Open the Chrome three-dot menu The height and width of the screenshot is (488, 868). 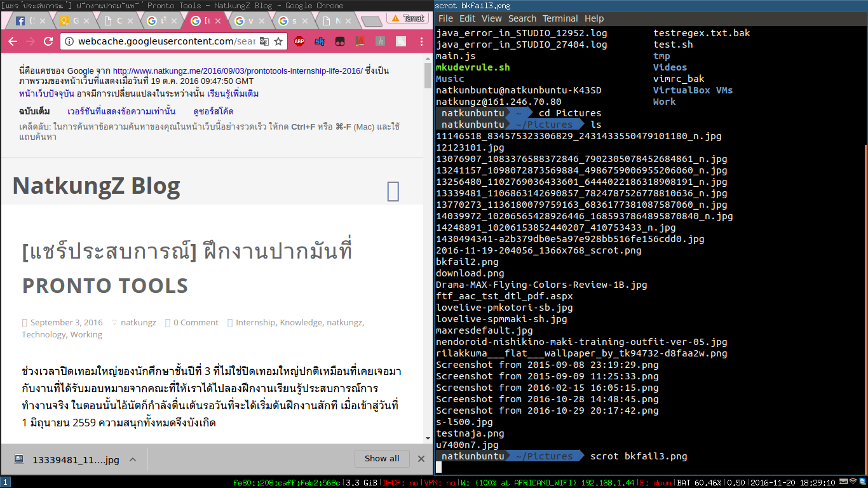click(x=421, y=42)
